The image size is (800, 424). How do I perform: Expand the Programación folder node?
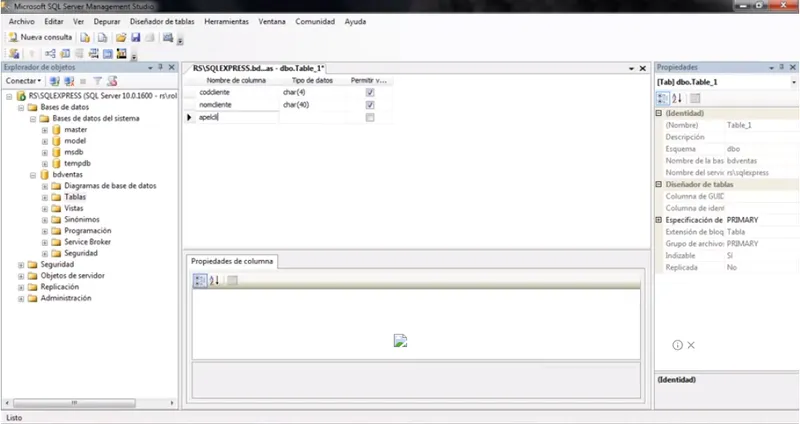click(x=44, y=231)
